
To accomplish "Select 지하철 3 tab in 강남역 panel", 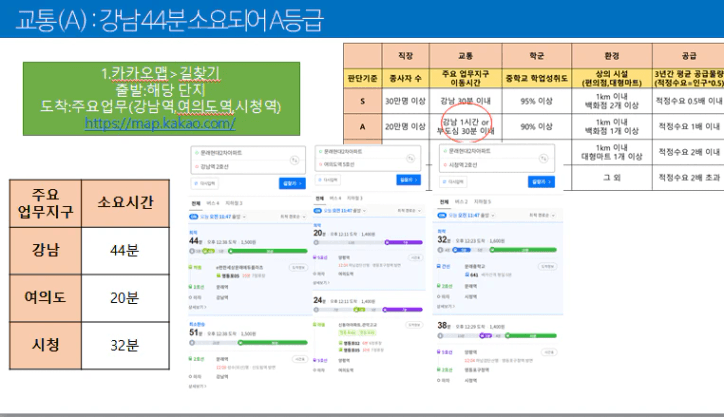I will [x=234, y=203].
